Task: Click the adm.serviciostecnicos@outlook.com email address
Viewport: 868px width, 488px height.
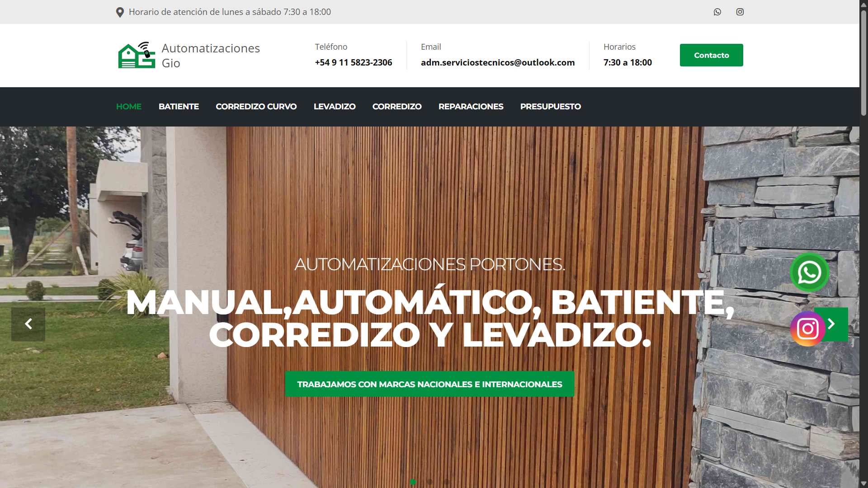Action: pos(498,62)
